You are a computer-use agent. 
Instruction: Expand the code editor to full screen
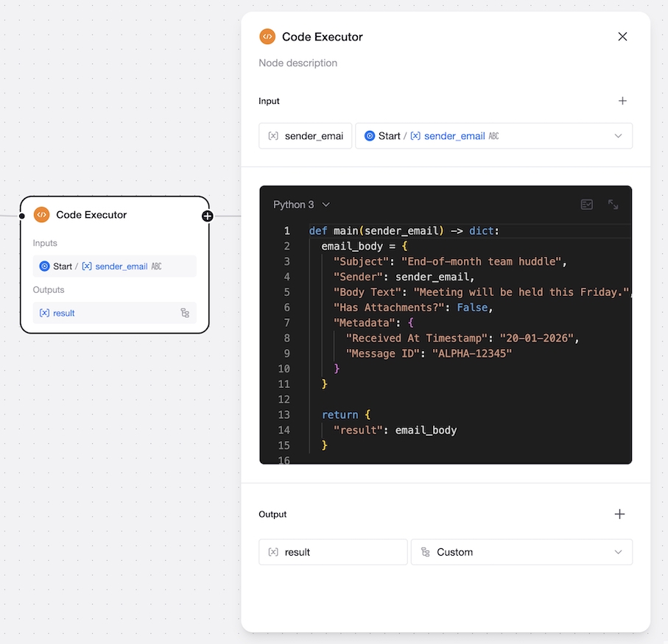pos(613,205)
